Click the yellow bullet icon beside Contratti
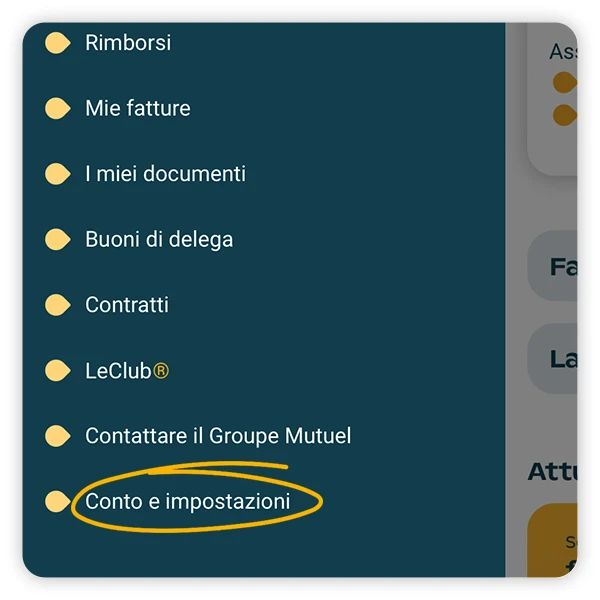The width and height of the screenshot is (600, 600). [x=58, y=305]
